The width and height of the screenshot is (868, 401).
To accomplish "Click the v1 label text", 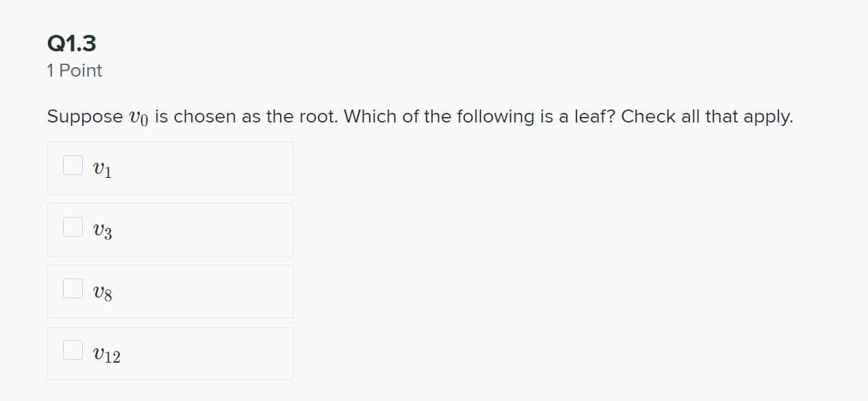I will (101, 169).
